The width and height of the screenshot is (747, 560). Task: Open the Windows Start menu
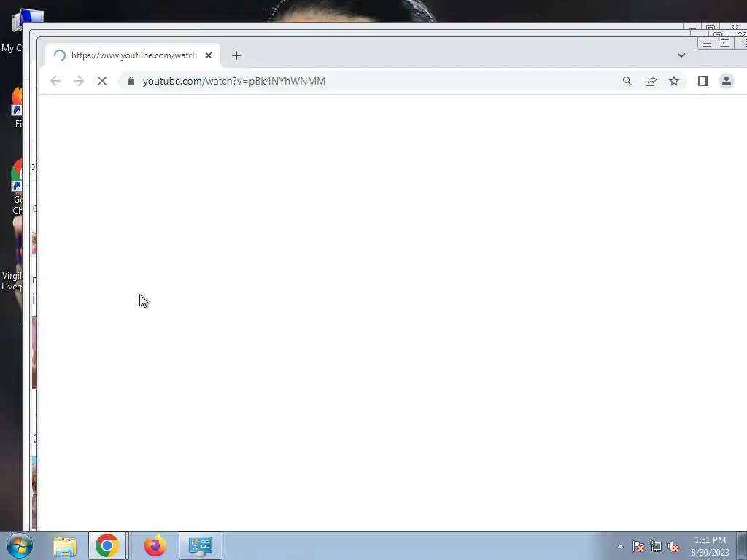[20, 545]
